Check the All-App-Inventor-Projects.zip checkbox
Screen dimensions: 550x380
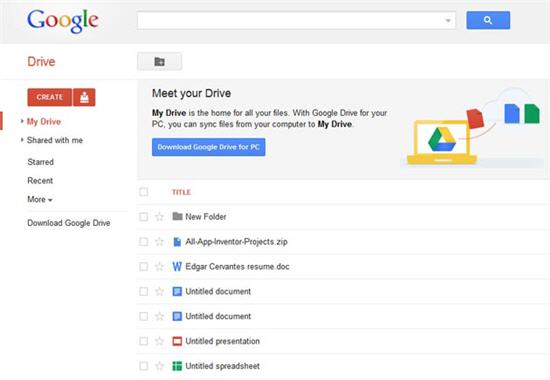tap(143, 242)
